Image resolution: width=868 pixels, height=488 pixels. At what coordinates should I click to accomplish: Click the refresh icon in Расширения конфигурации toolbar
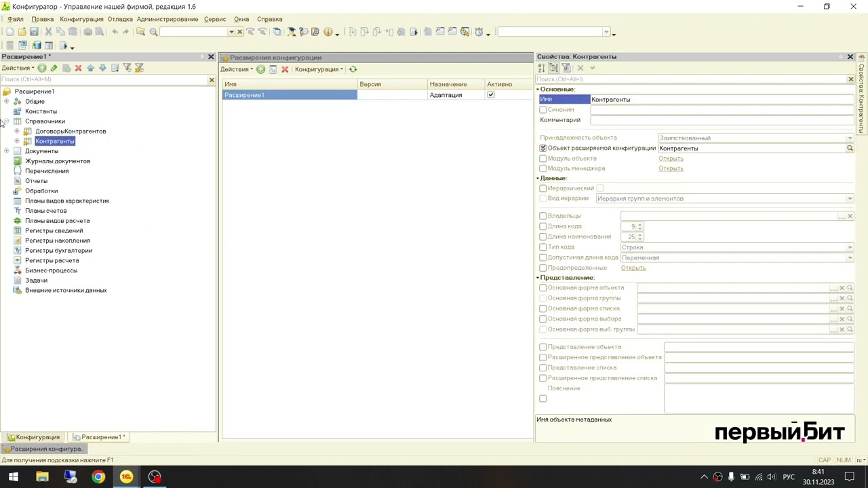click(x=353, y=69)
